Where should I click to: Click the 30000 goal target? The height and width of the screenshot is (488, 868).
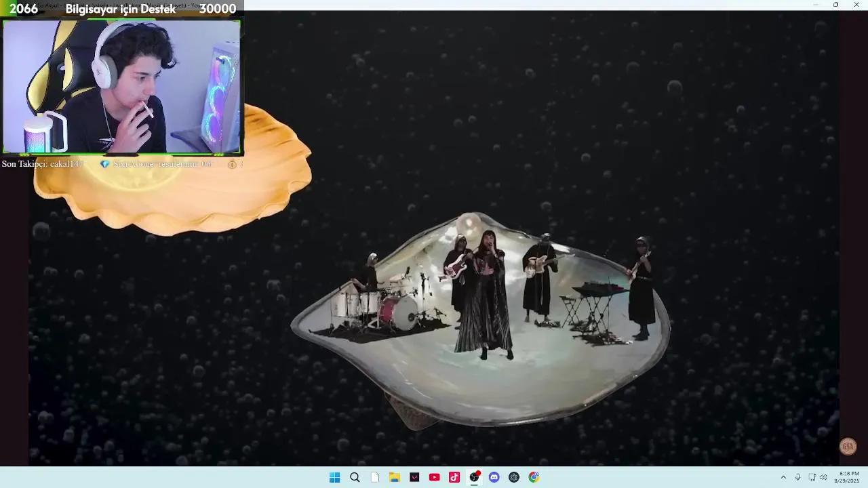tap(217, 9)
